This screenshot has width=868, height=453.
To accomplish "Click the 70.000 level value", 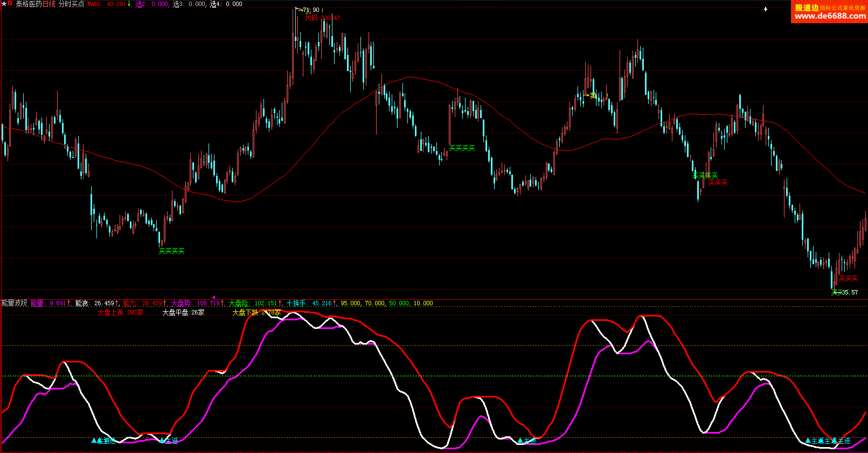I will pyautogui.click(x=374, y=303).
